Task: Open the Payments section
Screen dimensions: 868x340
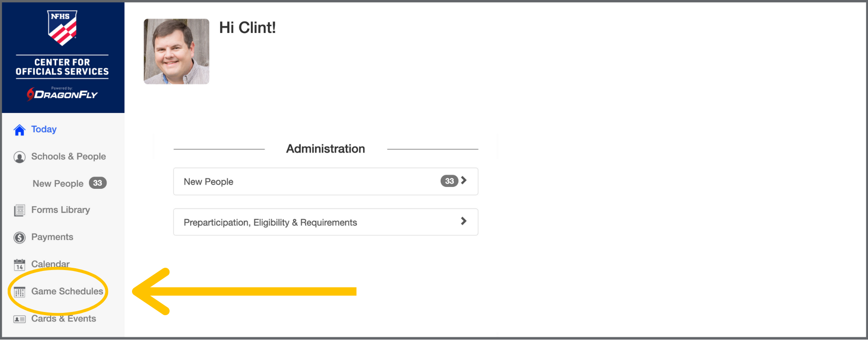Action: [52, 237]
